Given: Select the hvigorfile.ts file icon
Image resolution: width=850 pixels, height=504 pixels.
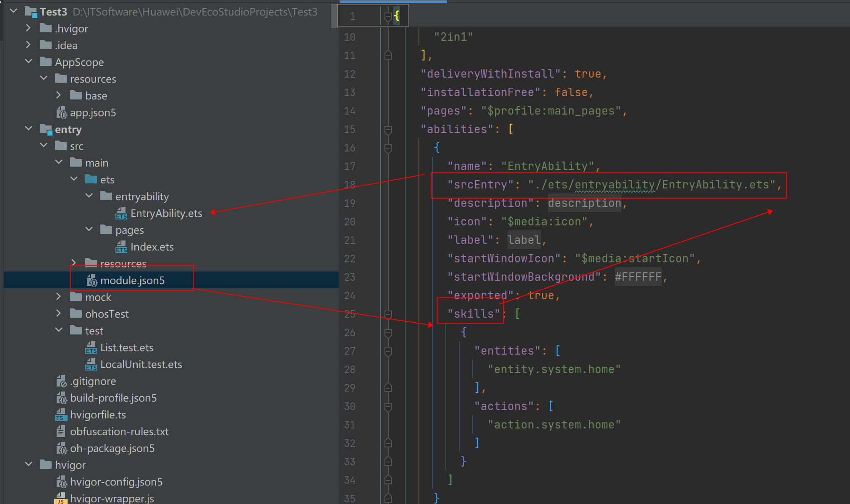Looking at the screenshot, I should pyautogui.click(x=61, y=415).
